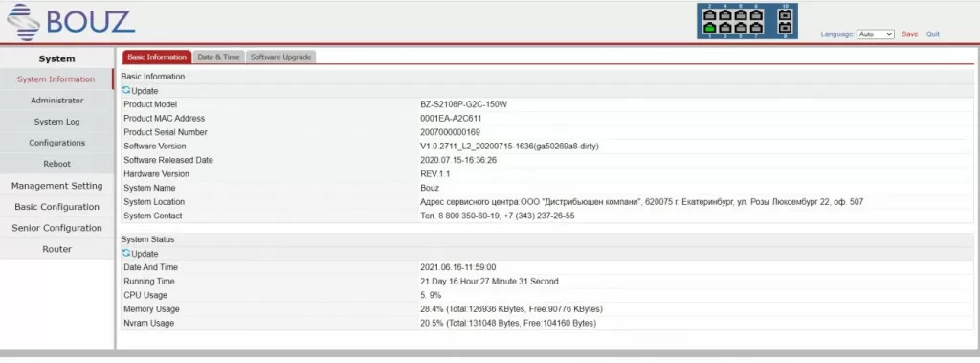Click the System Location address value
980x363 pixels.
[x=642, y=201]
